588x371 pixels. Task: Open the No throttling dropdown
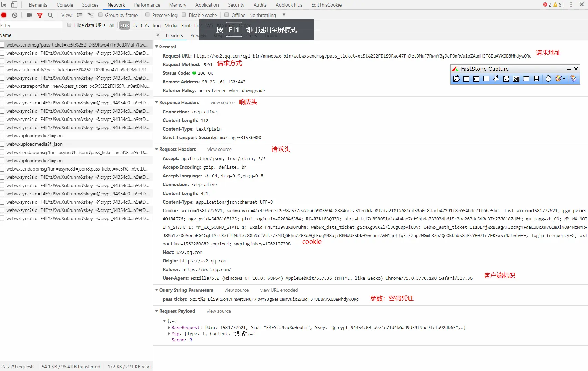pos(267,15)
